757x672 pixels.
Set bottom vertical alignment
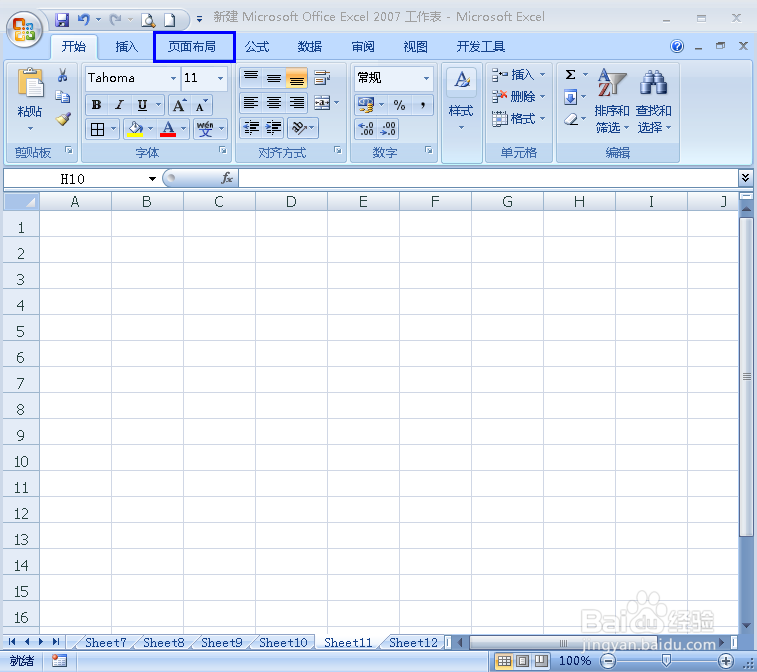[296, 78]
